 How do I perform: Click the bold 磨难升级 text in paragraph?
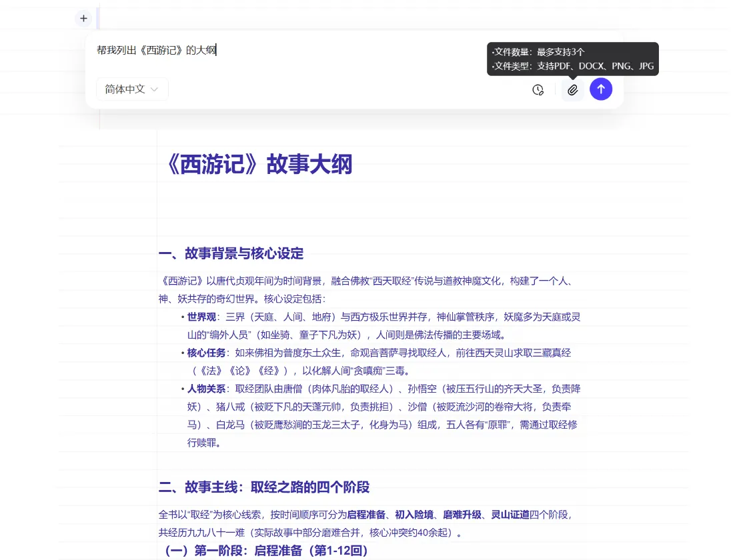[462, 515]
